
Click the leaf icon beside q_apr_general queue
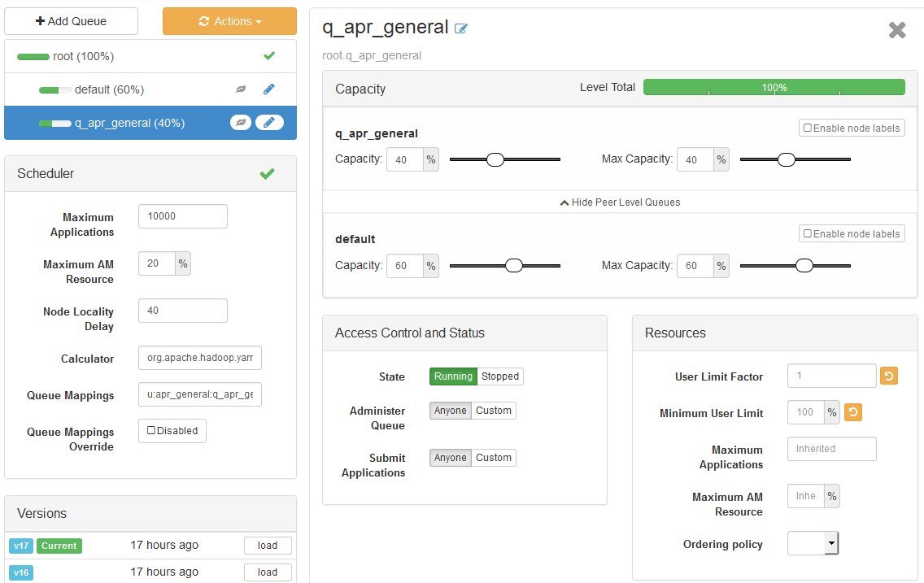coord(240,121)
